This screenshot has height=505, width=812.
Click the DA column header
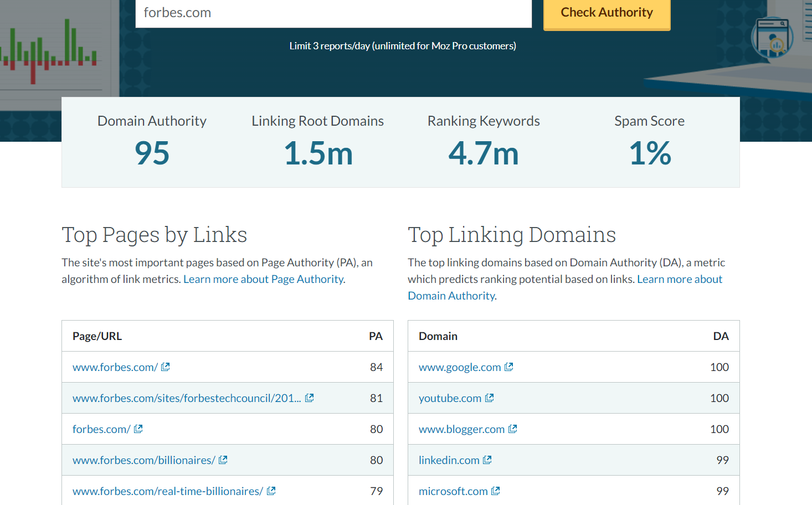[721, 336]
